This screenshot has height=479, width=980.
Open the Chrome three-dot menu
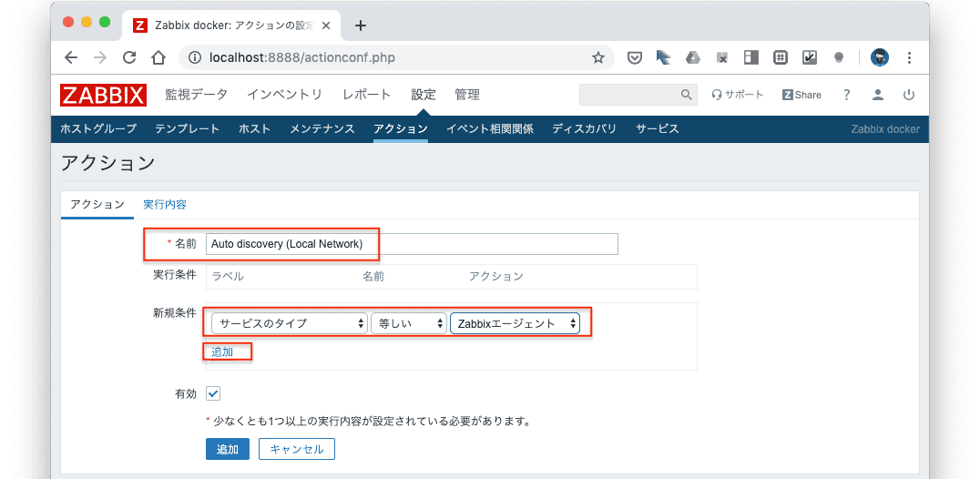click(909, 58)
